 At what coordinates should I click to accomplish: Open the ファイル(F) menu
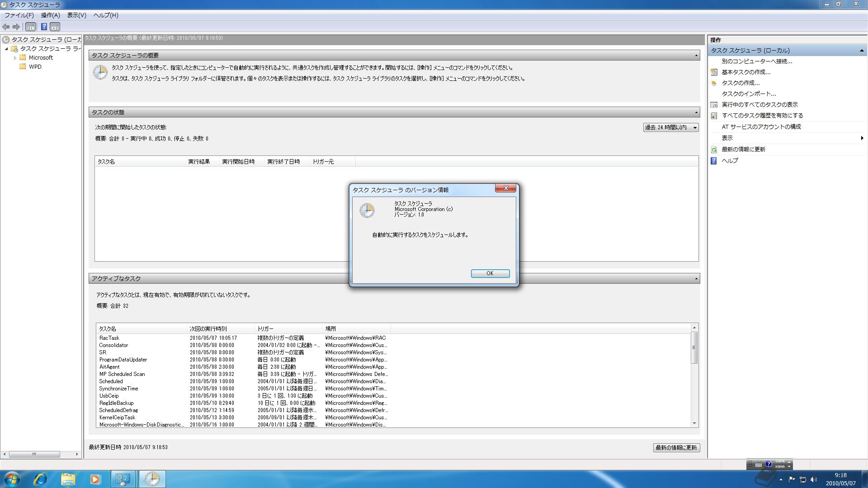[19, 15]
